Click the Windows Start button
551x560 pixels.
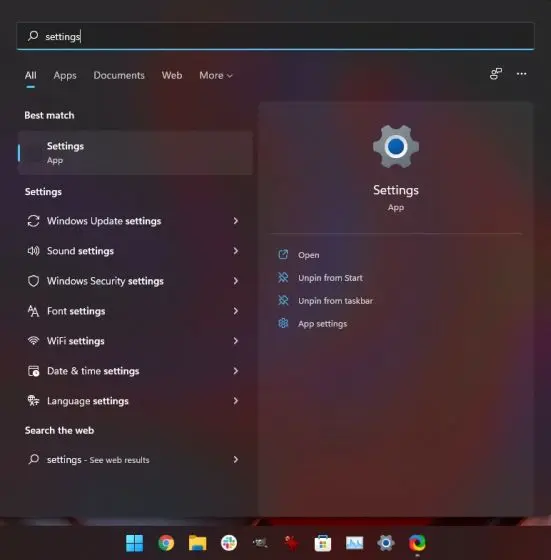135,543
